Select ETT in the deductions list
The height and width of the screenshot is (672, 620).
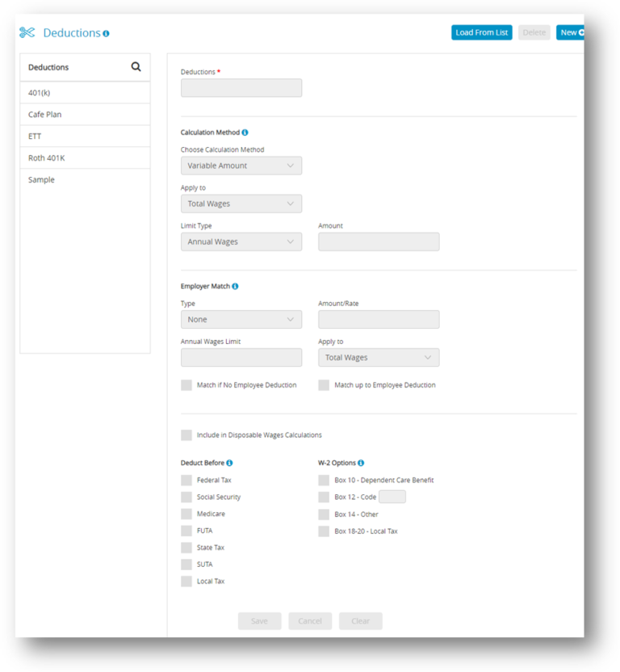(85, 136)
